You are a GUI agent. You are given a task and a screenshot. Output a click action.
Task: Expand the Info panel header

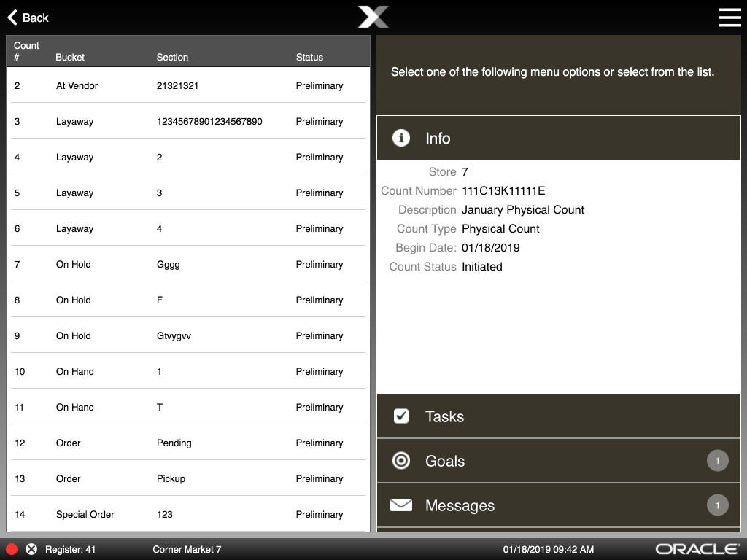[x=558, y=138]
